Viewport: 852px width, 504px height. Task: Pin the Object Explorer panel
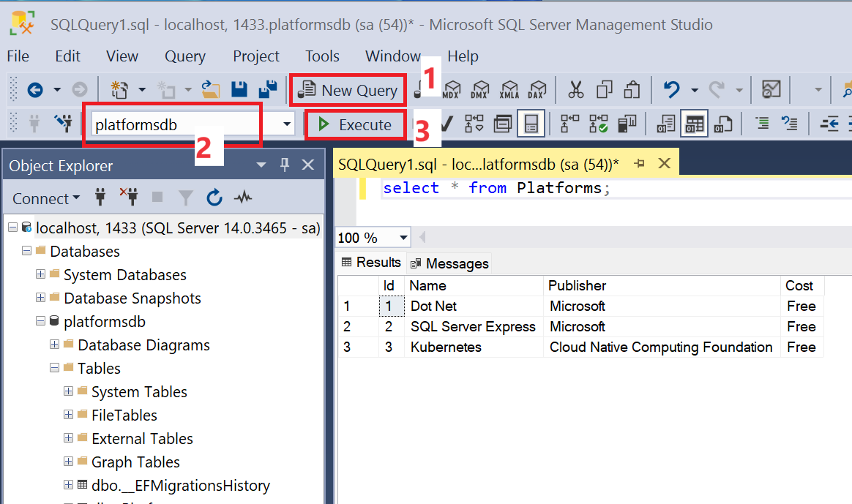tap(285, 165)
